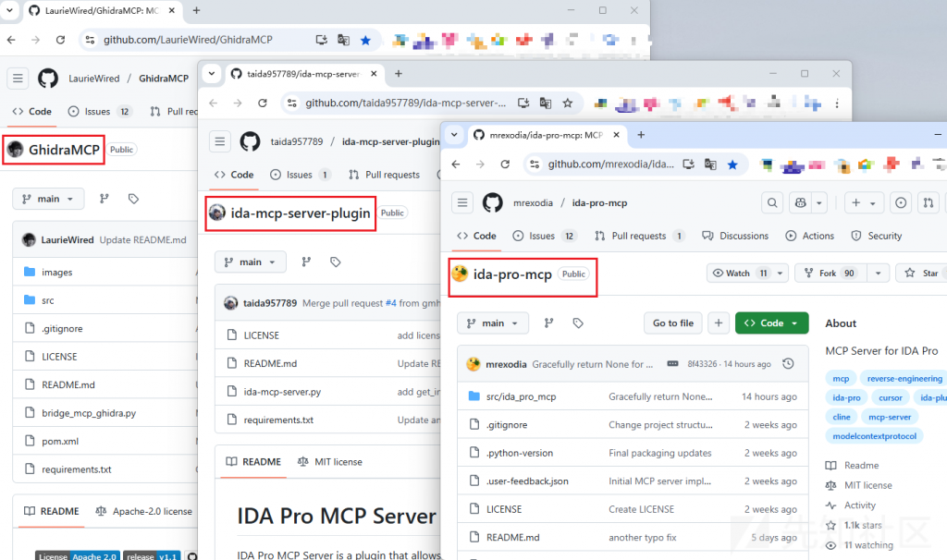
Task: Switch to the Discussions tab
Action: 737,237
